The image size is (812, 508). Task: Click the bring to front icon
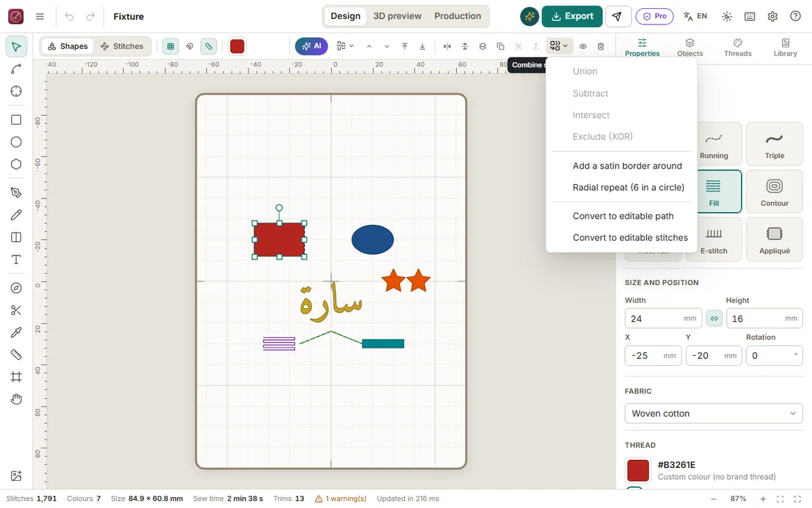pos(405,46)
